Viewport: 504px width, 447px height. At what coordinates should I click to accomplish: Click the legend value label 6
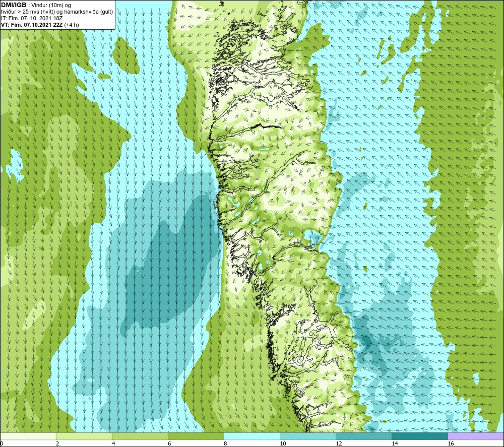(x=169, y=444)
